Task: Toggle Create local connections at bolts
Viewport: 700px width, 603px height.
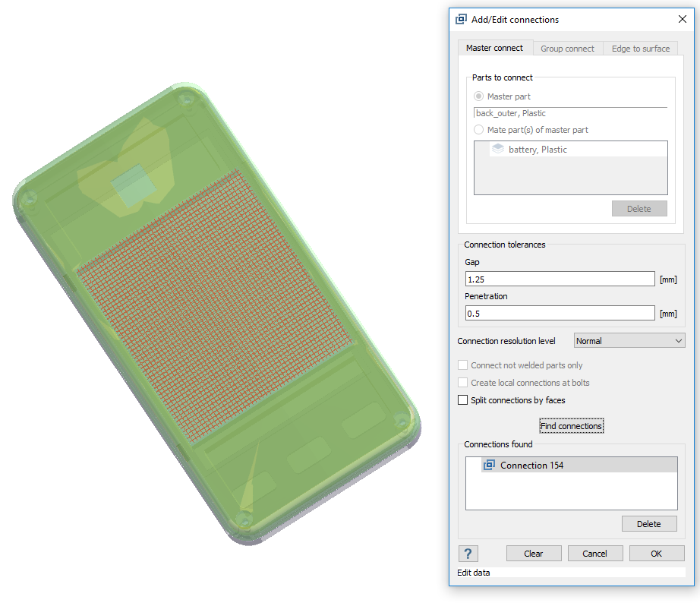Action: 463,383
